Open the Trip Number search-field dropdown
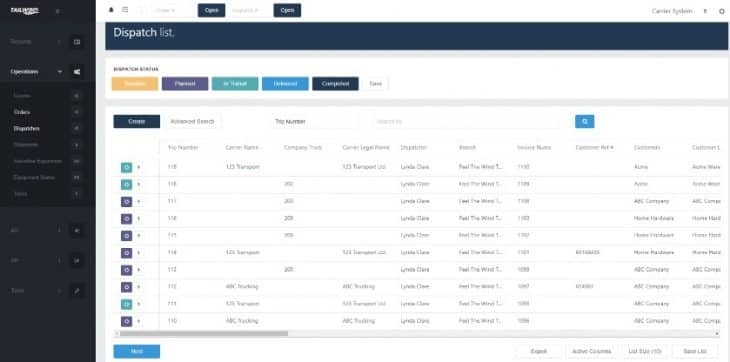730x362 pixels. (x=315, y=121)
